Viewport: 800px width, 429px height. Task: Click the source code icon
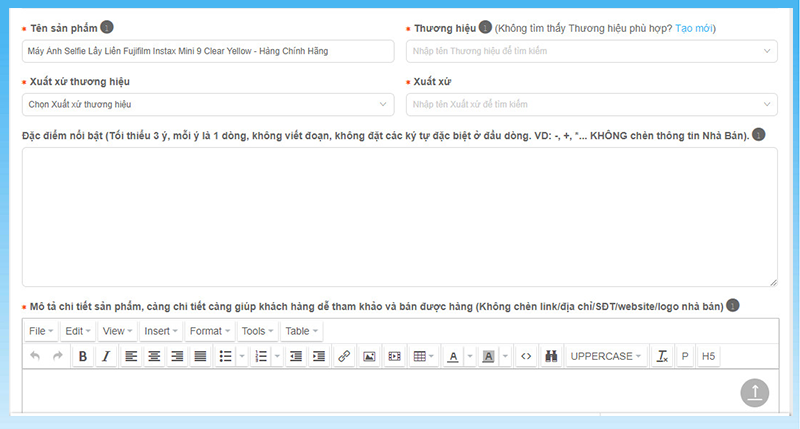(526, 356)
